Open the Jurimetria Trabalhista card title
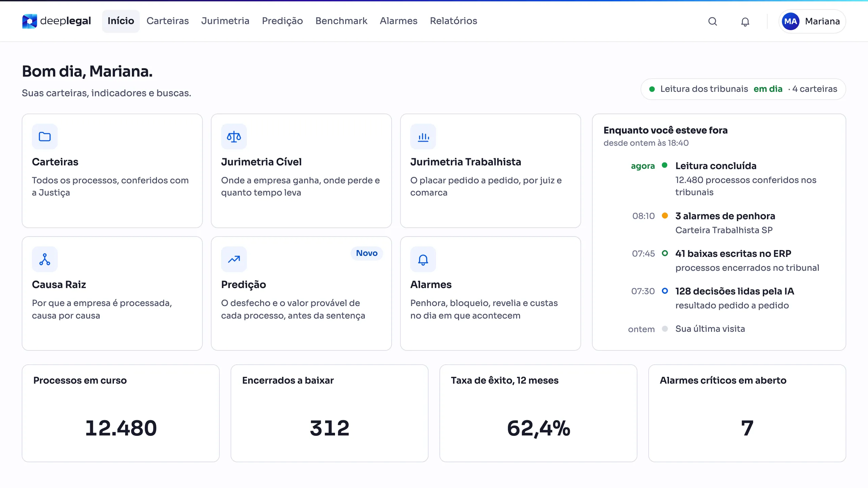 [466, 162]
